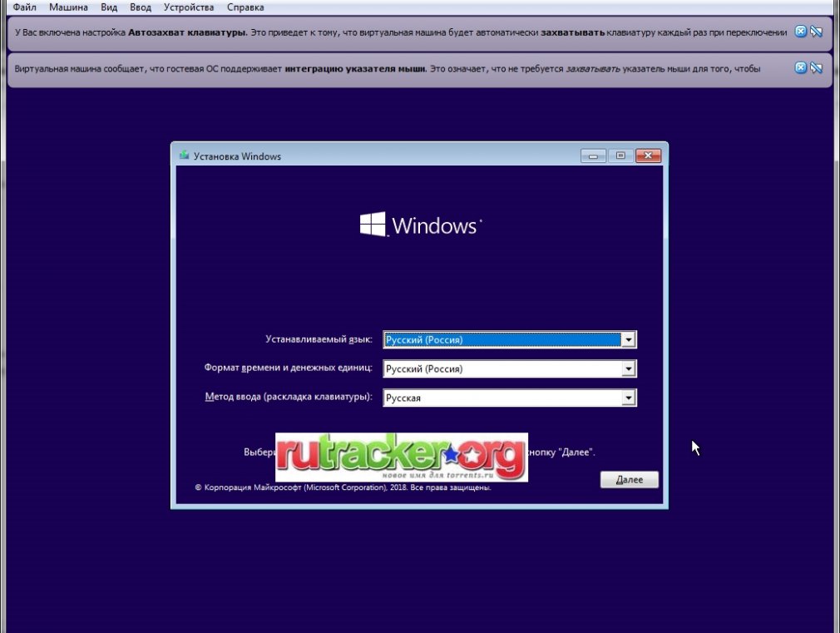Open the Файл menu

coord(25,7)
